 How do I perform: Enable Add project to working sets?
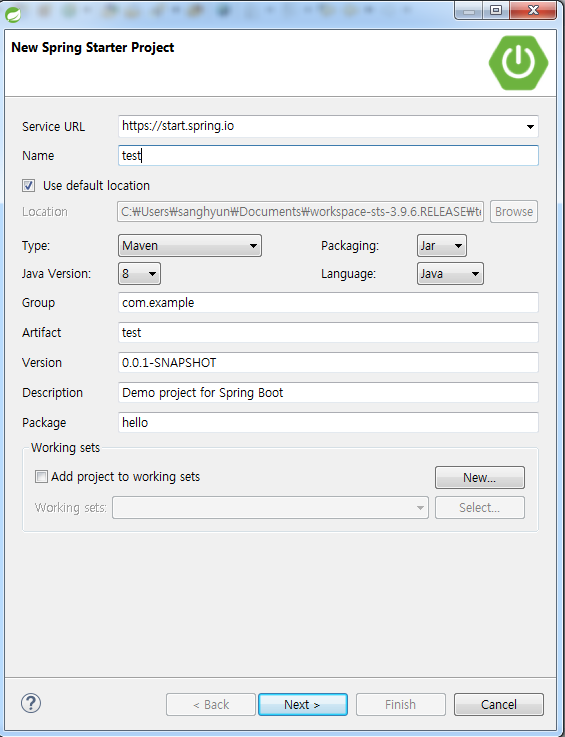(41, 477)
